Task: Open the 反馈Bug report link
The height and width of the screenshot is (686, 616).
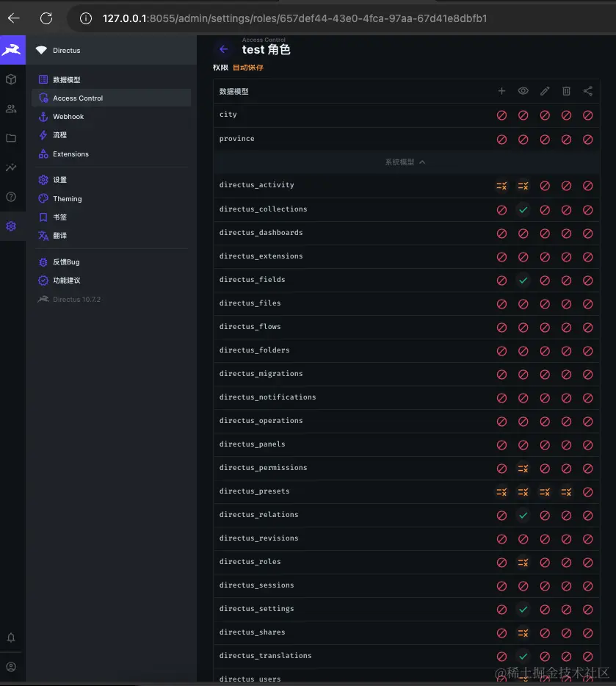Action: 111,262
